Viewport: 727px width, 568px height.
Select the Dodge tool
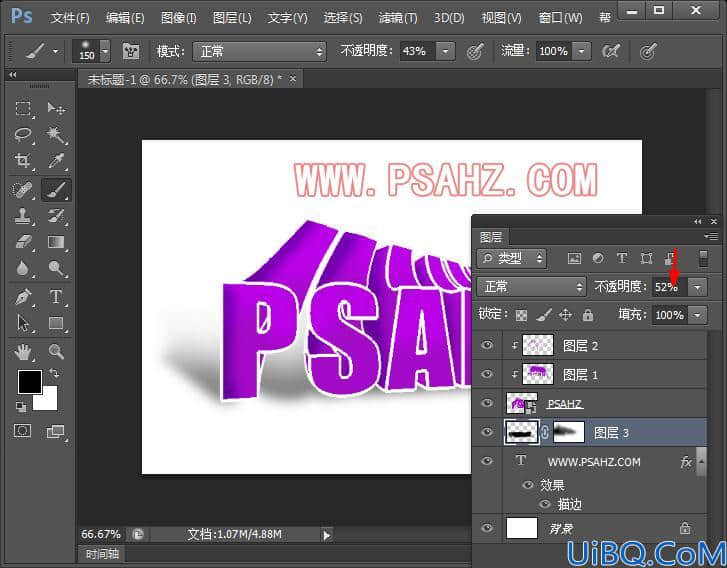pos(56,268)
